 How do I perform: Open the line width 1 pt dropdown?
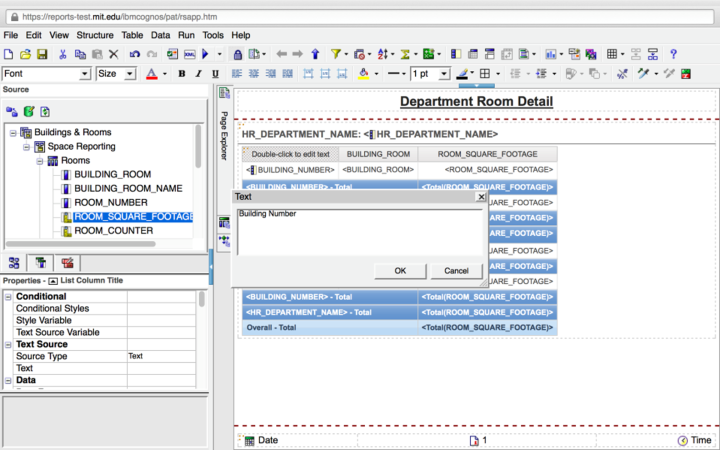(446, 74)
